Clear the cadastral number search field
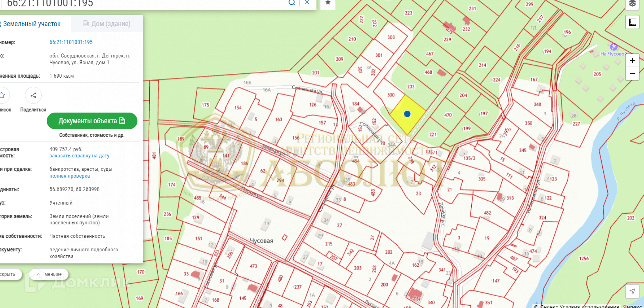The image size is (644, 308). click(x=307, y=2)
